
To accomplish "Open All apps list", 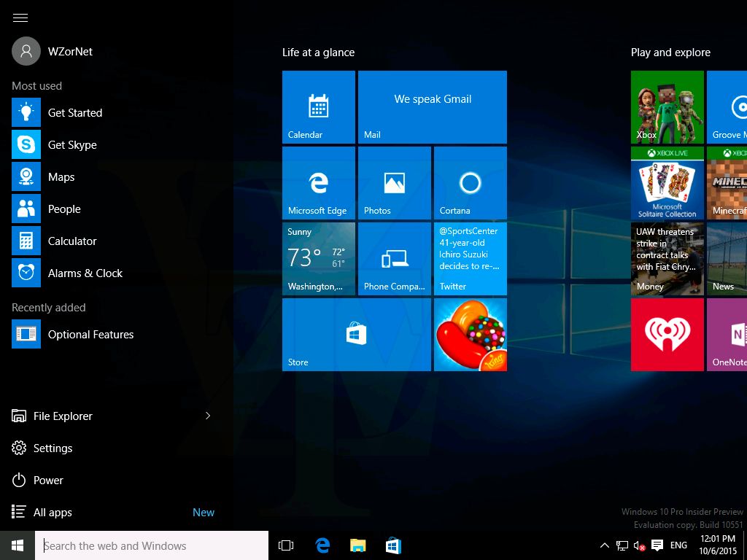I will (53, 513).
